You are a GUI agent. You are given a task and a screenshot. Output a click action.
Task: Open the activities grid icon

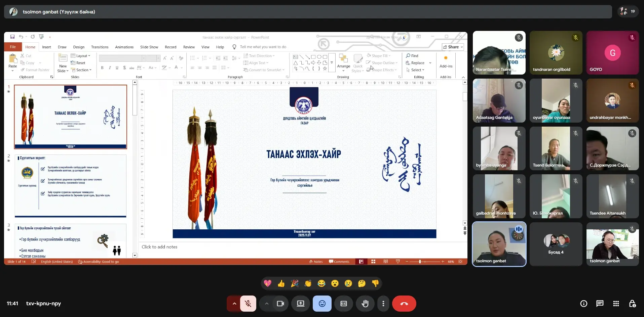tap(616, 304)
